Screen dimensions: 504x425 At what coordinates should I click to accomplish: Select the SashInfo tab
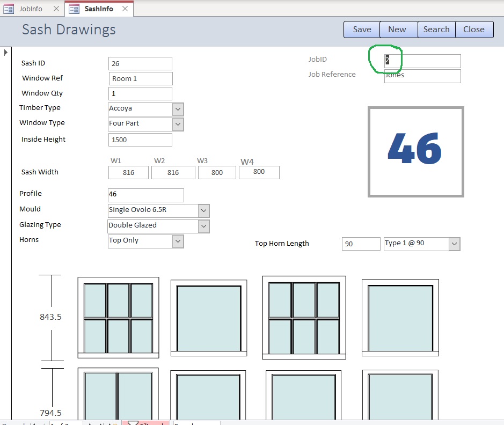pos(99,9)
